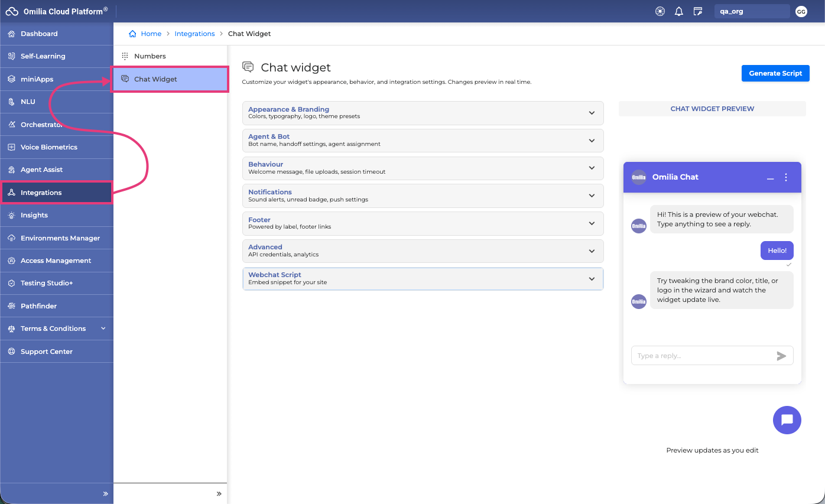The height and width of the screenshot is (504, 825).
Task: Click the Agent Assist sidebar icon
Action: (x=11, y=170)
